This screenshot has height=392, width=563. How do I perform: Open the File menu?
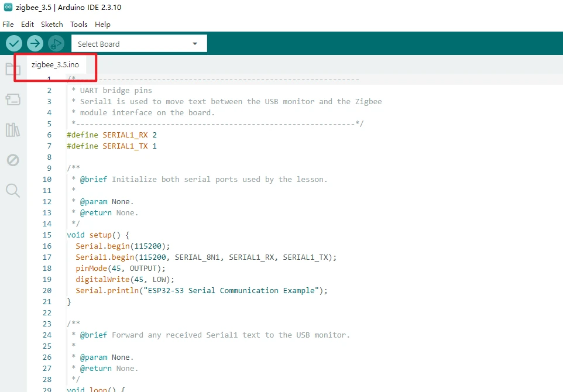coord(8,25)
